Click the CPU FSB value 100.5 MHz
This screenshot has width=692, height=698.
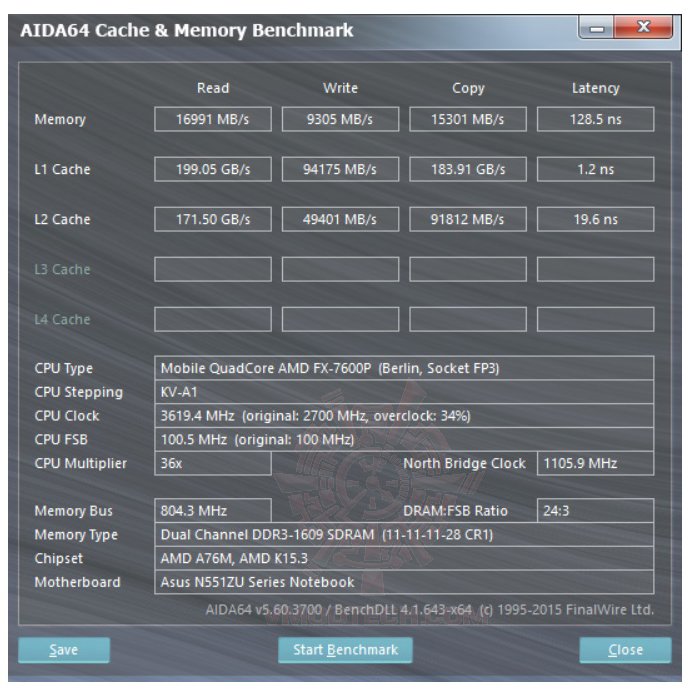coord(404,439)
